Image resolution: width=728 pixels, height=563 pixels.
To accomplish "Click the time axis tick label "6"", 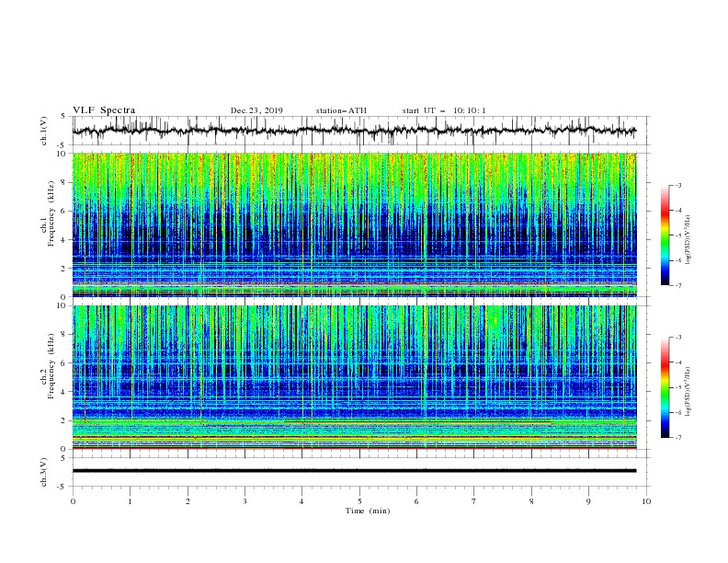I will (x=416, y=501).
